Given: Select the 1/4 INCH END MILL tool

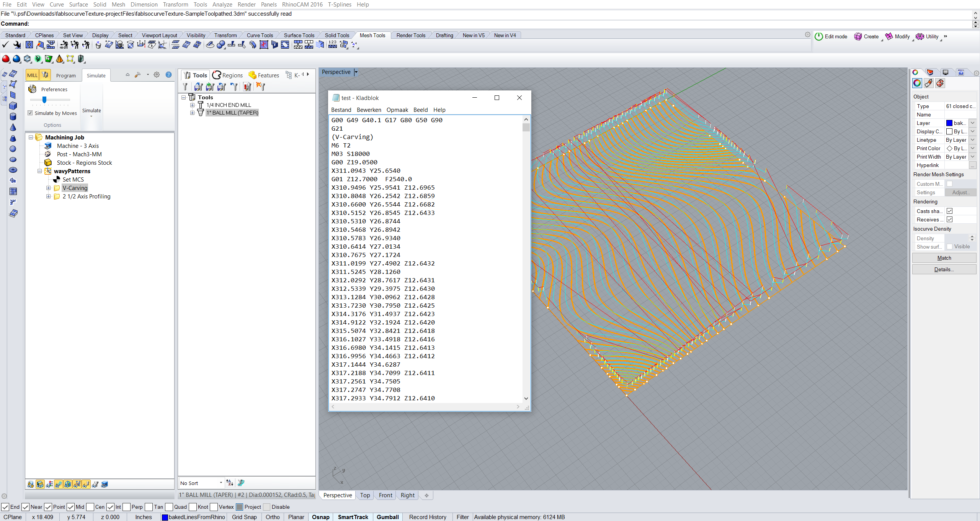Looking at the screenshot, I should pos(229,105).
